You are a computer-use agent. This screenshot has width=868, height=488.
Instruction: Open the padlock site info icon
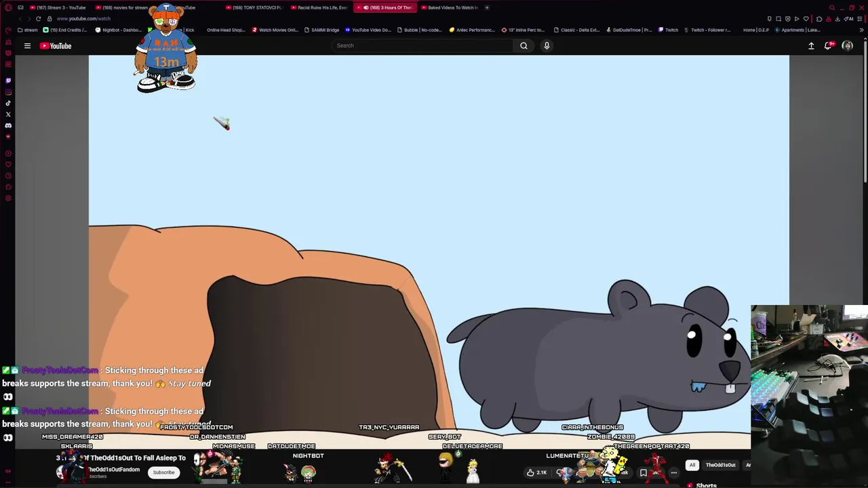point(50,18)
